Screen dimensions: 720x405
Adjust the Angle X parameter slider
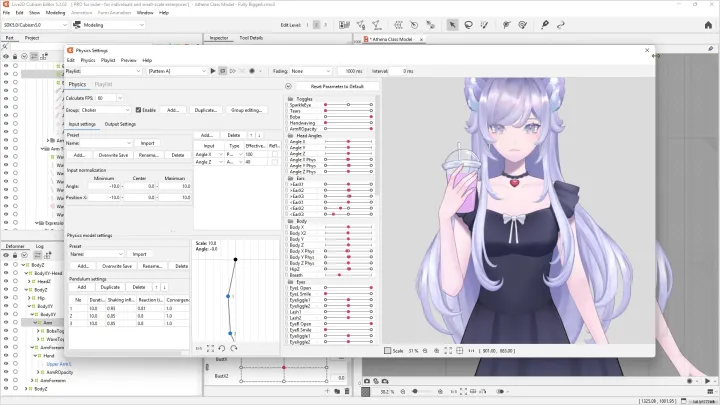(349, 142)
